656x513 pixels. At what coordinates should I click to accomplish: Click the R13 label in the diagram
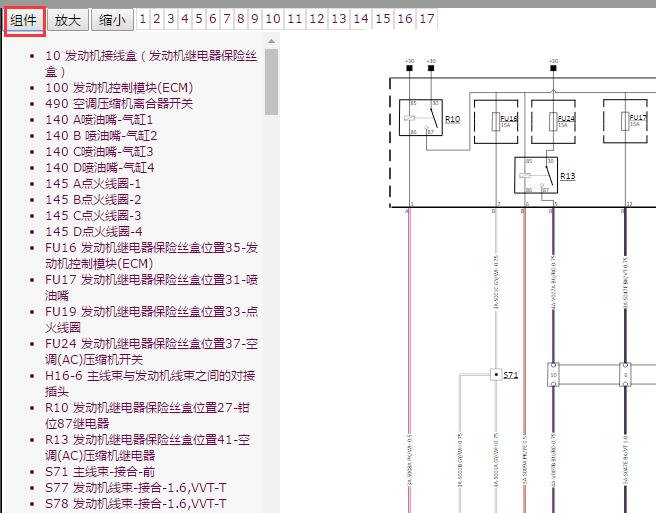[x=568, y=176]
